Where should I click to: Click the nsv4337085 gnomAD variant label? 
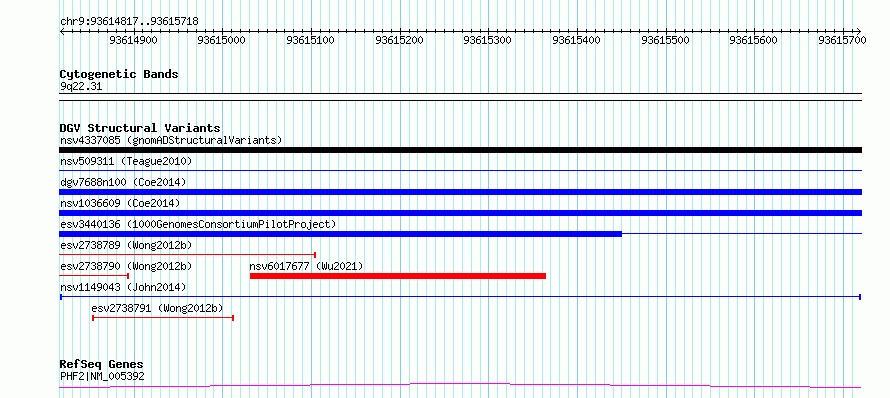[171, 140]
